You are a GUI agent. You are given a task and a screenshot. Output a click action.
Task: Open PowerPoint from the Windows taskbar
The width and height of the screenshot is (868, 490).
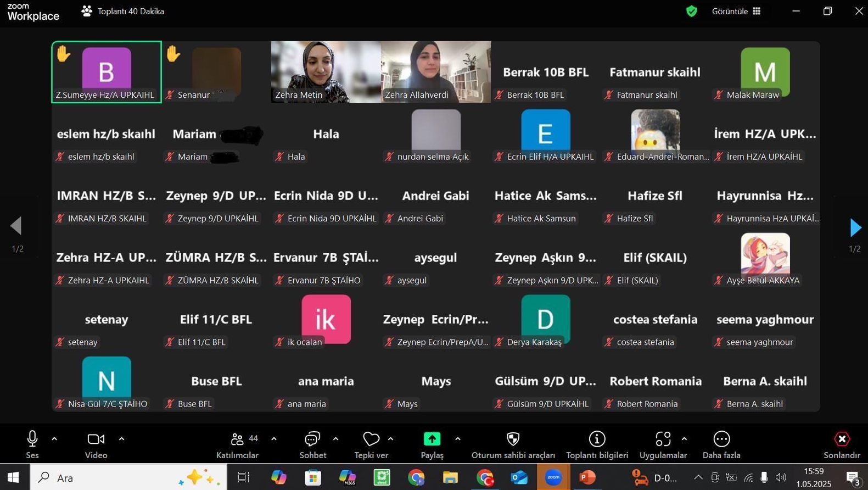point(587,477)
